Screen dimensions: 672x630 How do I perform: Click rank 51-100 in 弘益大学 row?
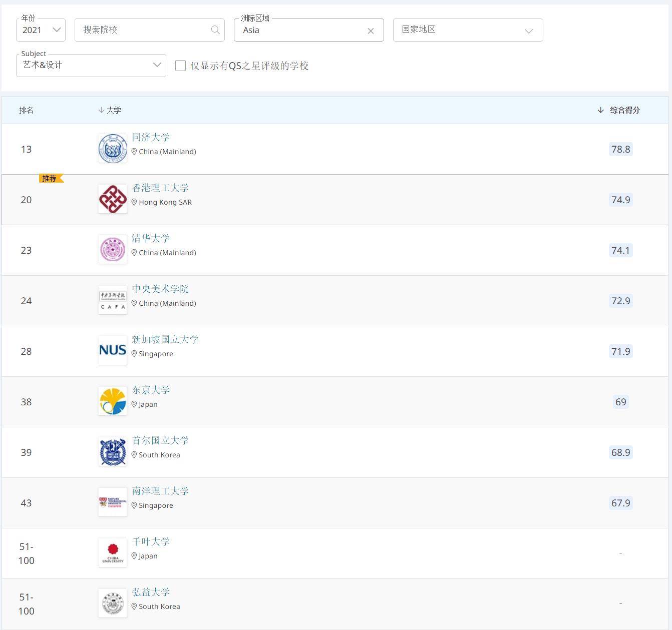tap(26, 604)
